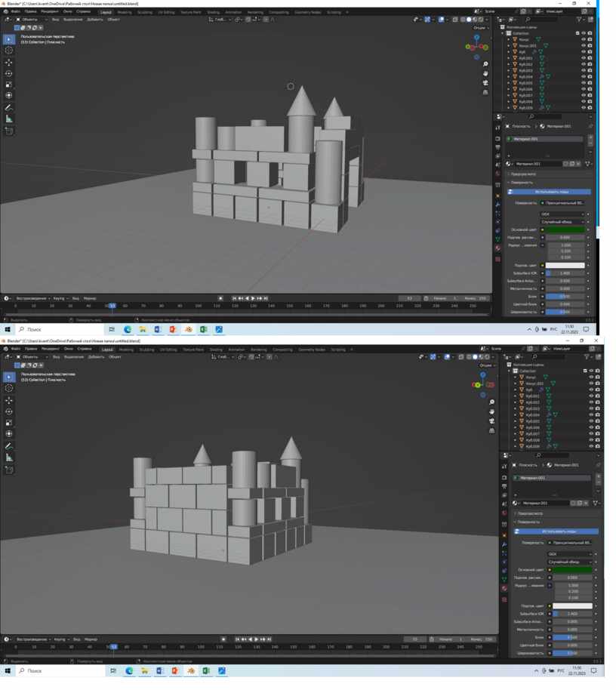The image size is (616, 690).
Task: Open the Modeling workspace tab in the top window
Action: pyautogui.click(x=125, y=12)
